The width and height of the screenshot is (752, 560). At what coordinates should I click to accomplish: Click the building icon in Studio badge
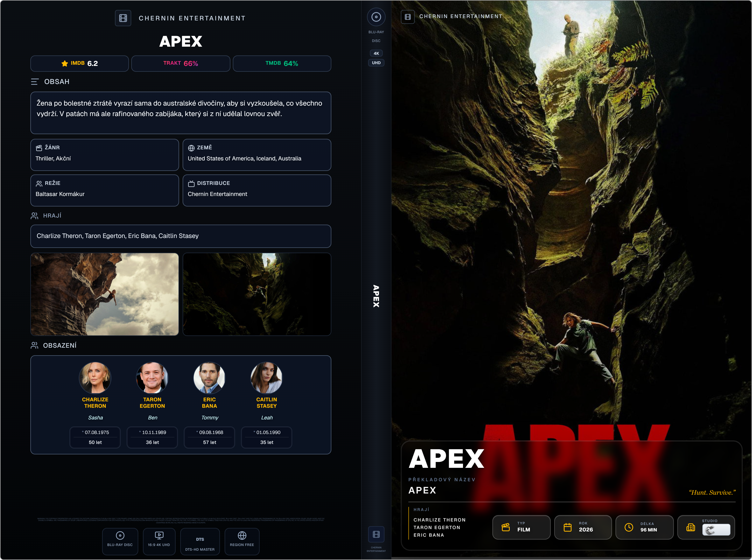[690, 527]
